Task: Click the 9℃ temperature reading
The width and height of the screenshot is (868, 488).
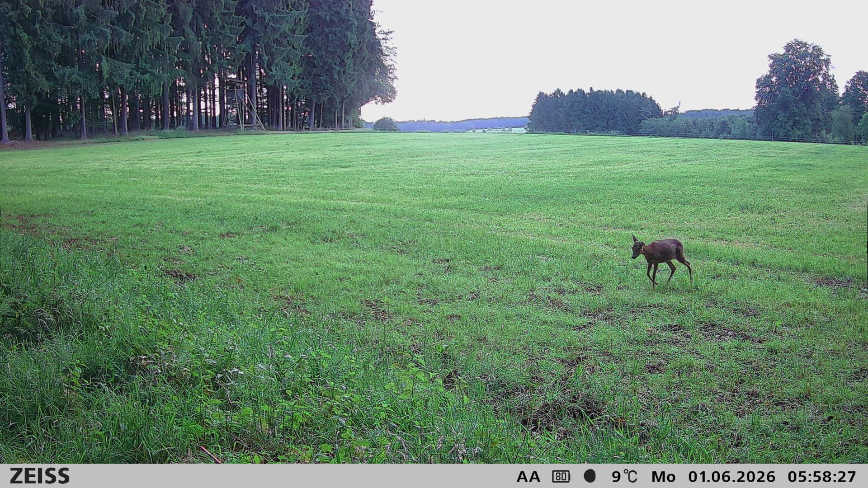Action: coord(625,477)
